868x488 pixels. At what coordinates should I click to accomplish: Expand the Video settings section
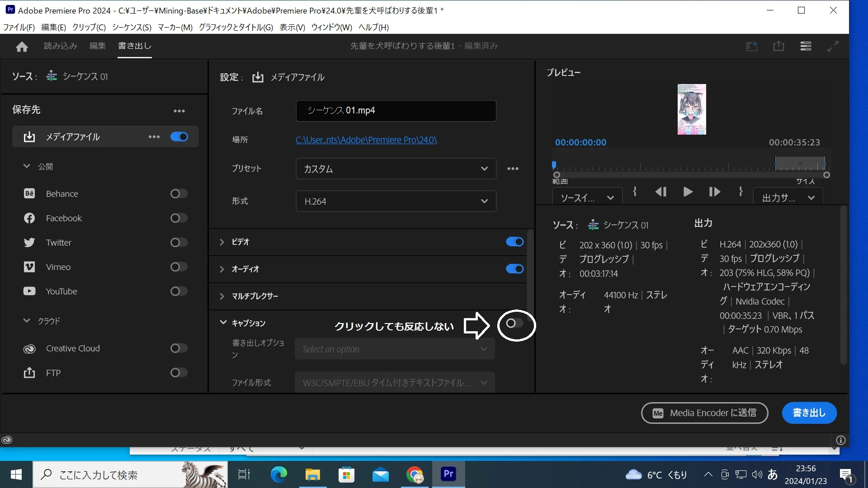[x=222, y=242]
